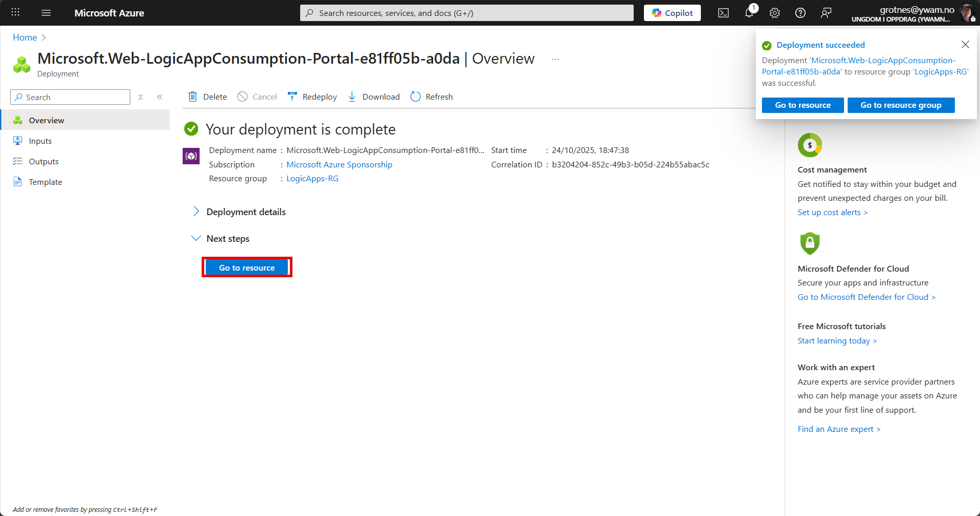The image size is (980, 516).
Task: Open the help and support icon
Action: (800, 13)
